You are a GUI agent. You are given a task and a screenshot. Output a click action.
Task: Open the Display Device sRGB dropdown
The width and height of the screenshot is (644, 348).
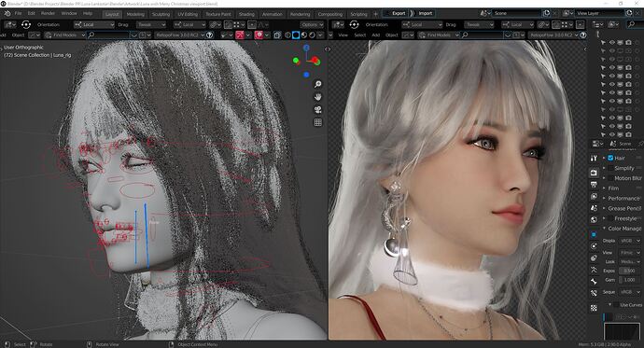tap(630, 241)
